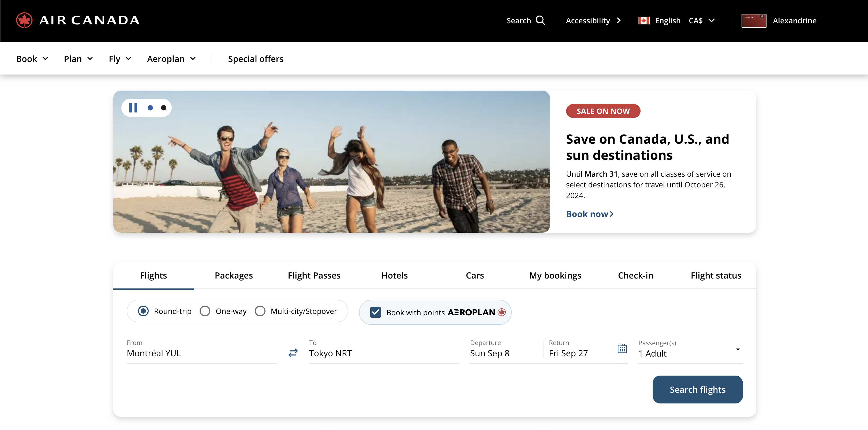Select the Multi-city/Stopover radio button

(260, 311)
